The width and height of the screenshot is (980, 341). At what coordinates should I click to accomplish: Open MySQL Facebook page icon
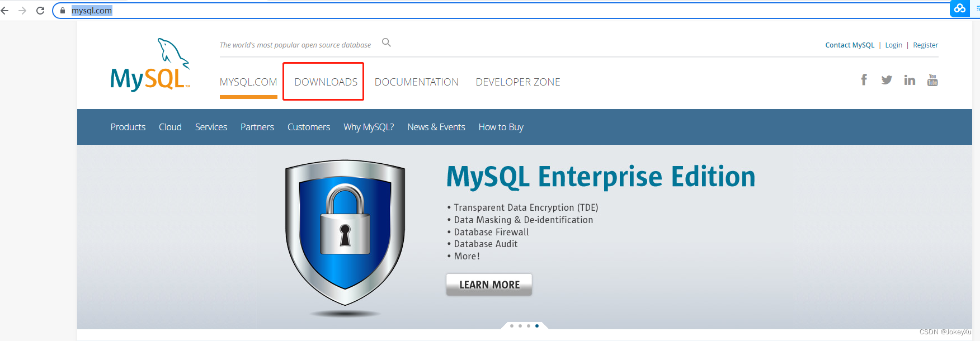pos(864,80)
